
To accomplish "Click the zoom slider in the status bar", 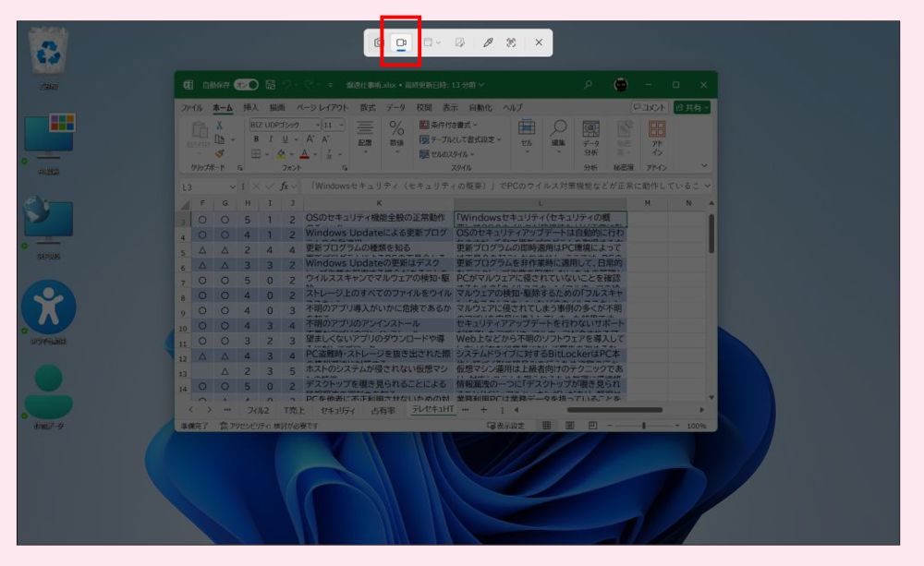I will (643, 426).
